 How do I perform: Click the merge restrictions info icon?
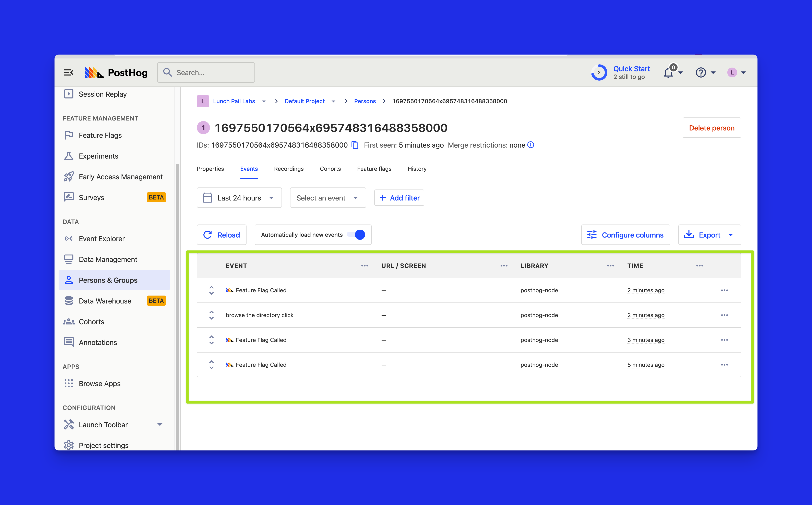(531, 145)
